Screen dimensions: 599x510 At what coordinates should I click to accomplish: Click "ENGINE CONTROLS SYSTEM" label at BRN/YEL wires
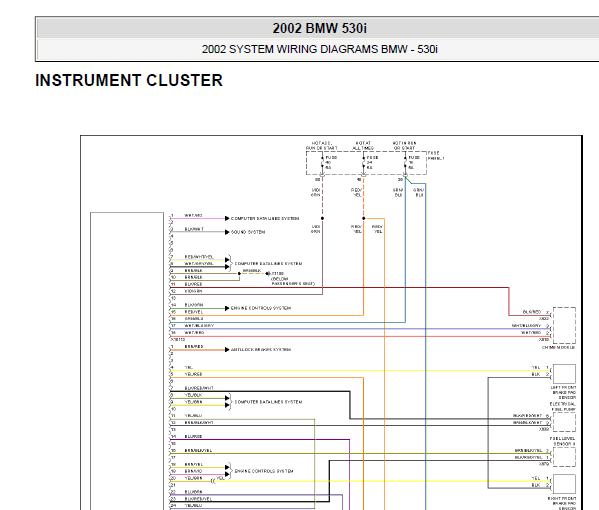pos(264,471)
